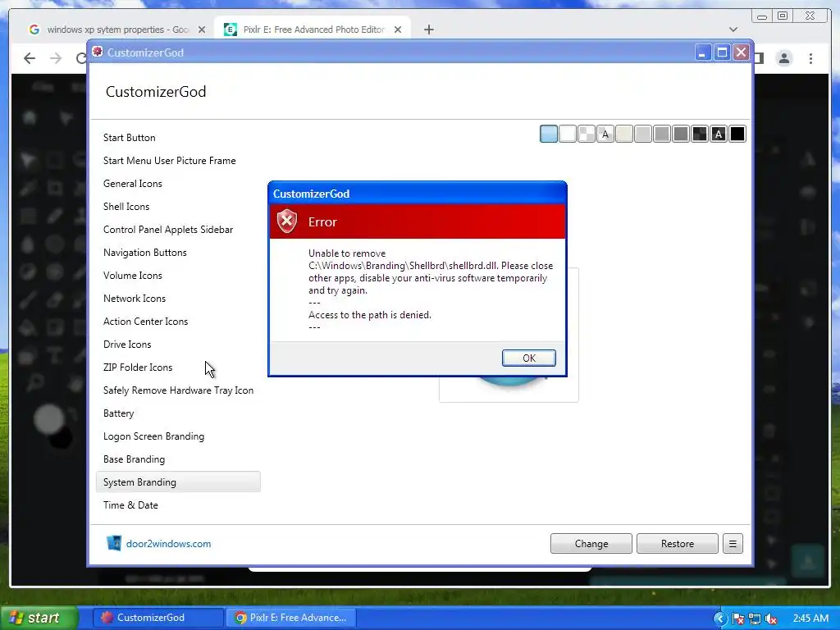Expand hidden system tray icons arrow
This screenshot has height=630, width=840.
(719, 619)
